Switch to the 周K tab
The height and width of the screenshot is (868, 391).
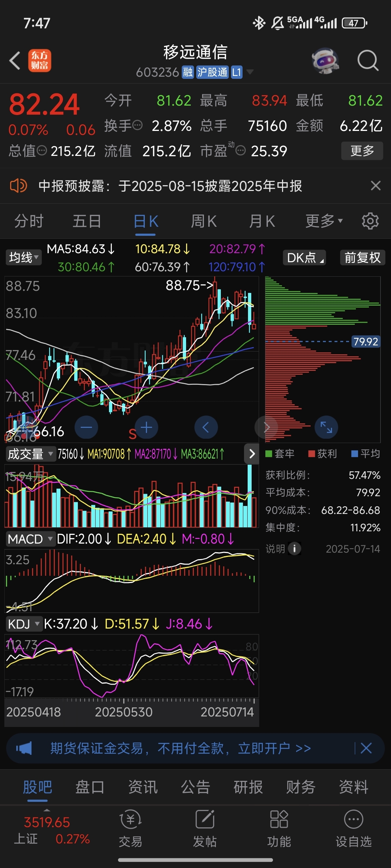coord(204,221)
